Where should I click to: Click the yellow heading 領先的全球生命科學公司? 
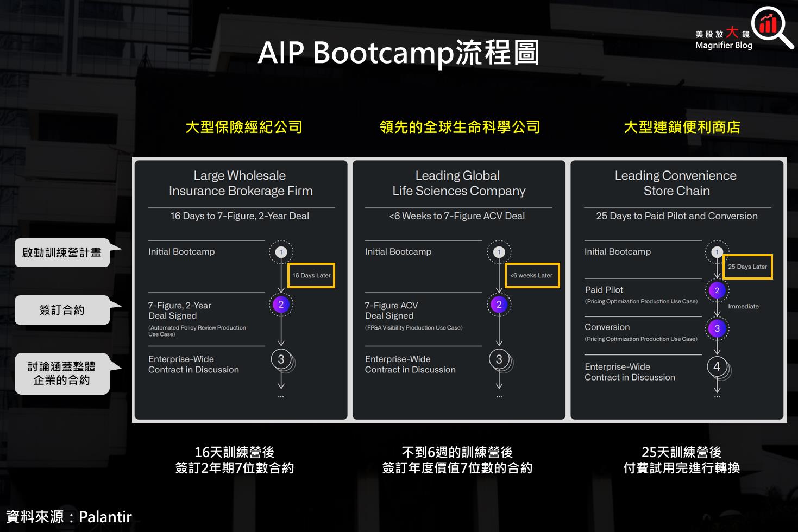coord(460,127)
